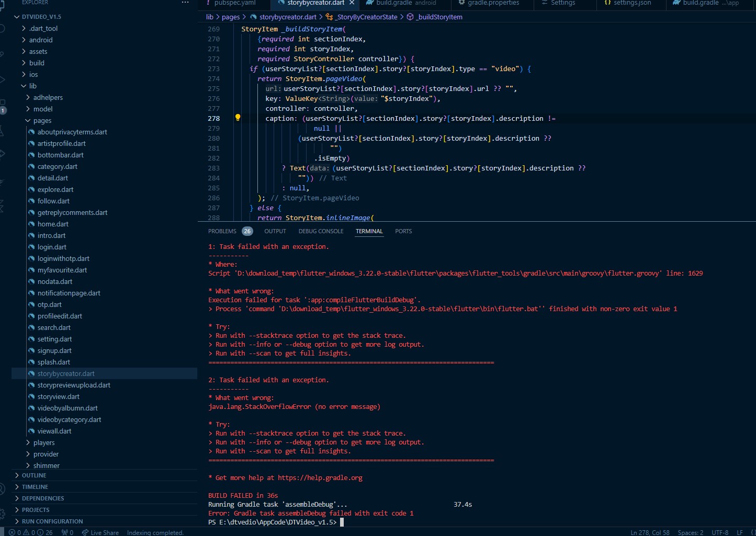Expand the ios folder
This screenshot has height=536, width=756.
[x=24, y=74]
